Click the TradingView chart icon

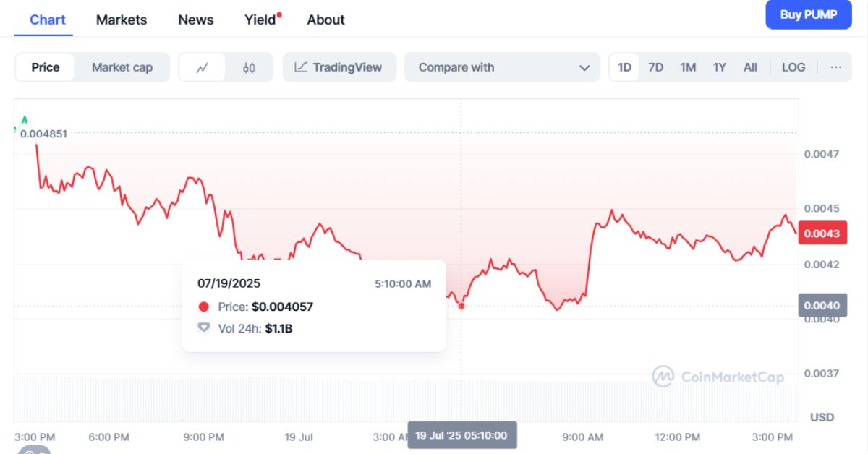click(x=301, y=67)
